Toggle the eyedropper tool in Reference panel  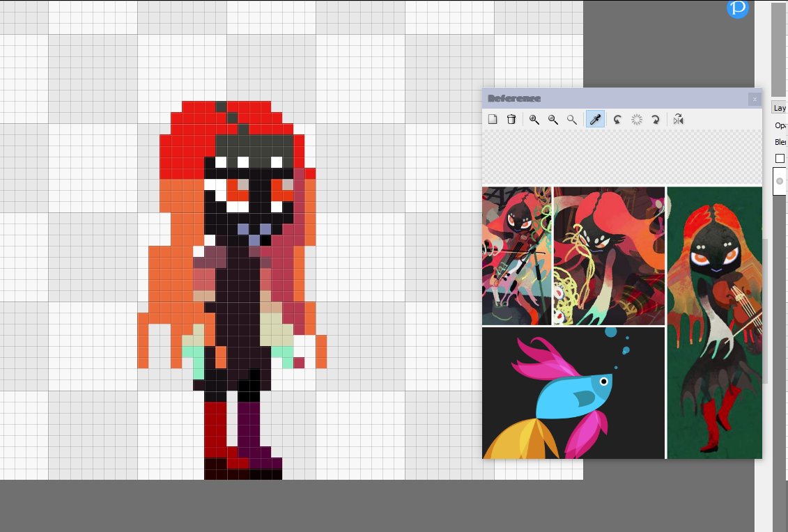(595, 120)
